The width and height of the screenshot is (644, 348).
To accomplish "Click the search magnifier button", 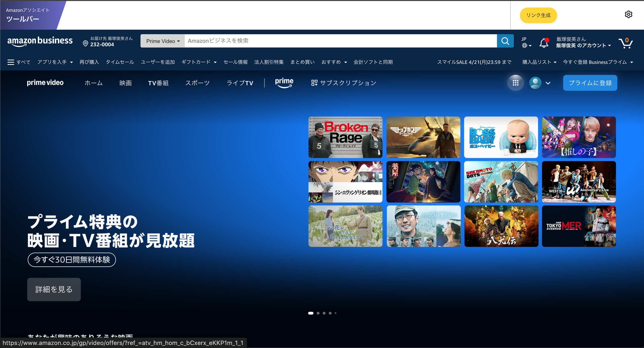I will 505,41.
